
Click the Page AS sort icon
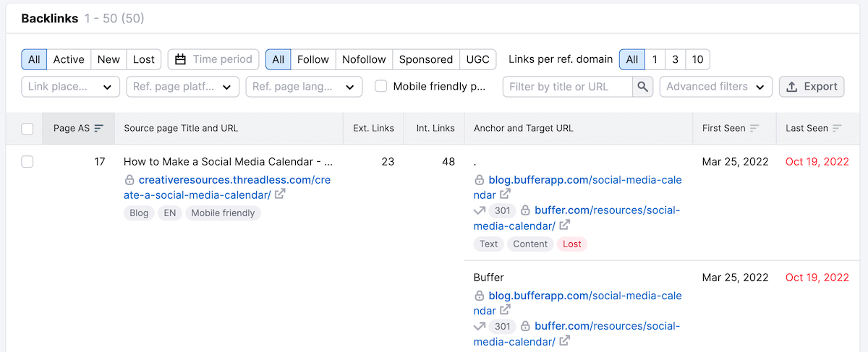coord(99,129)
